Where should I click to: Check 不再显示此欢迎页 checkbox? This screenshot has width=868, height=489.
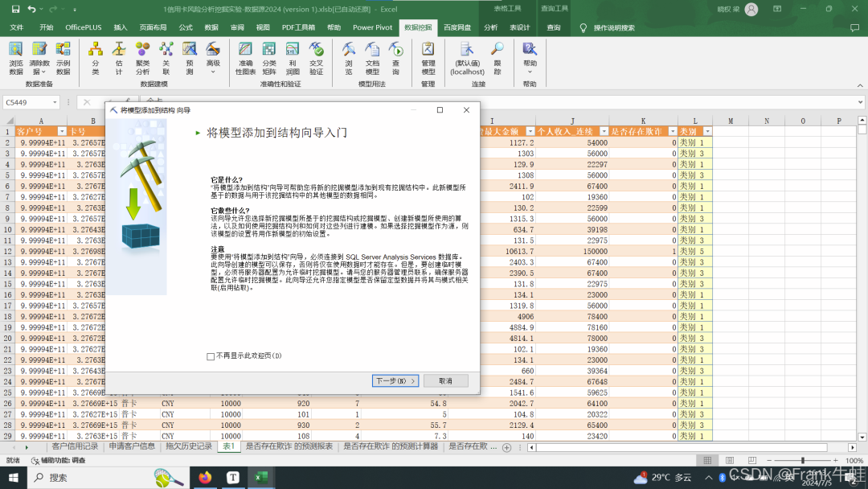(211, 356)
